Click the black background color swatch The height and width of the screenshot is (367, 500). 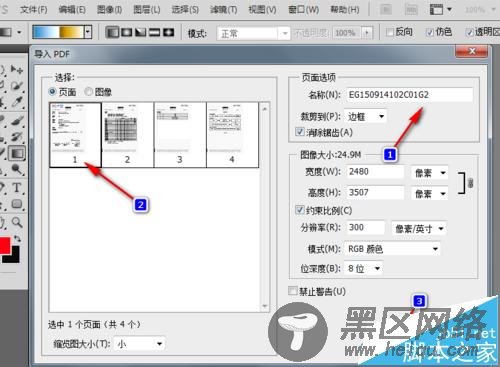pos(15,257)
